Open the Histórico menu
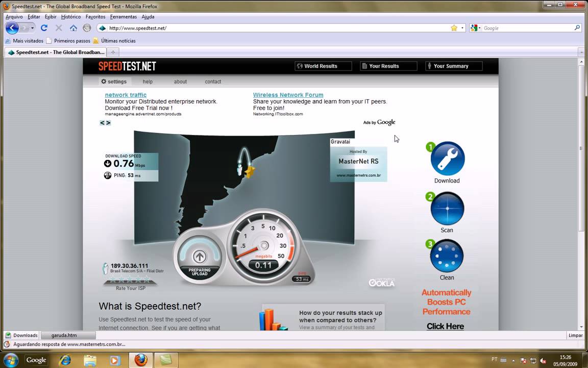This screenshot has height=368, width=588. (71, 17)
